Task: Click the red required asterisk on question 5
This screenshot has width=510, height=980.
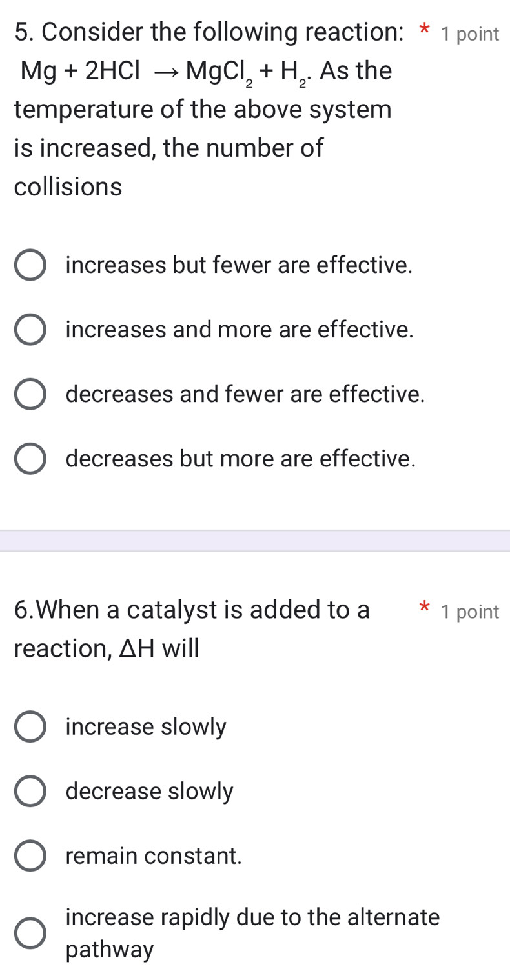Action: coord(424,30)
